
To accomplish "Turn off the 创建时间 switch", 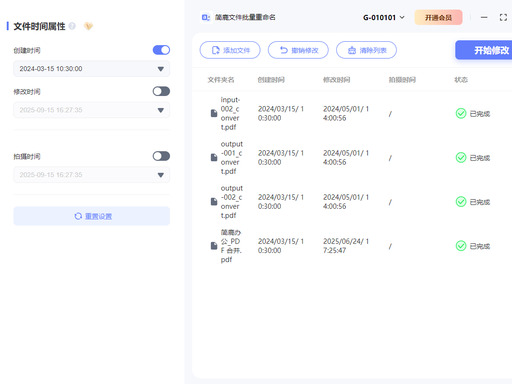I will coord(161,50).
